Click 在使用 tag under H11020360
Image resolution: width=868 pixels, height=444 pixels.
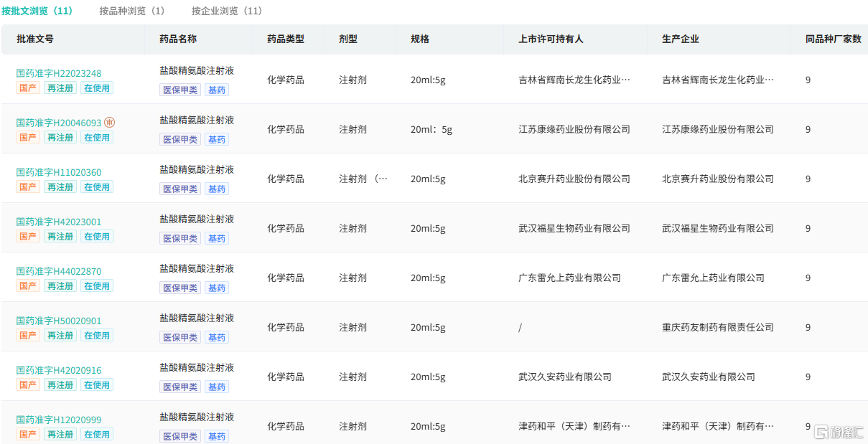click(x=97, y=186)
